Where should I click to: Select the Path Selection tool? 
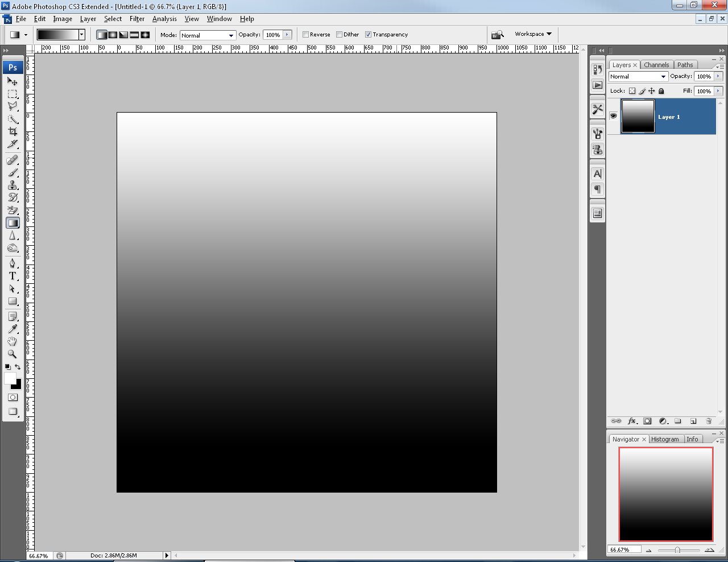(13, 288)
